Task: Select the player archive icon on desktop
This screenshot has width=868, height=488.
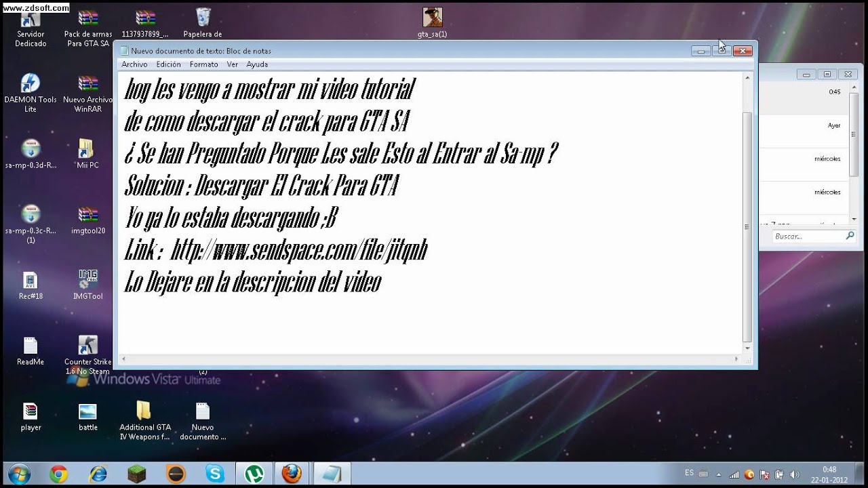Action: [x=31, y=417]
